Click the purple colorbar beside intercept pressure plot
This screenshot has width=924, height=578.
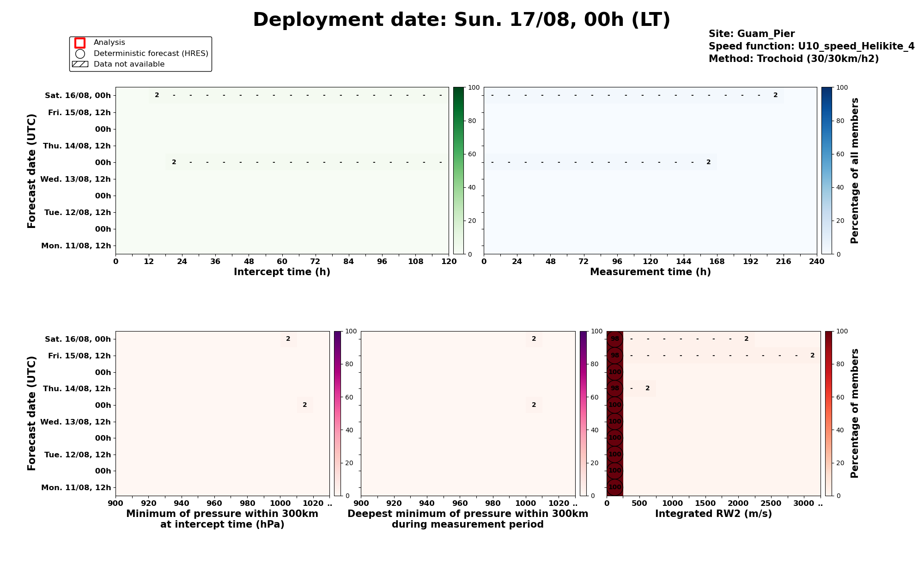coord(338,413)
